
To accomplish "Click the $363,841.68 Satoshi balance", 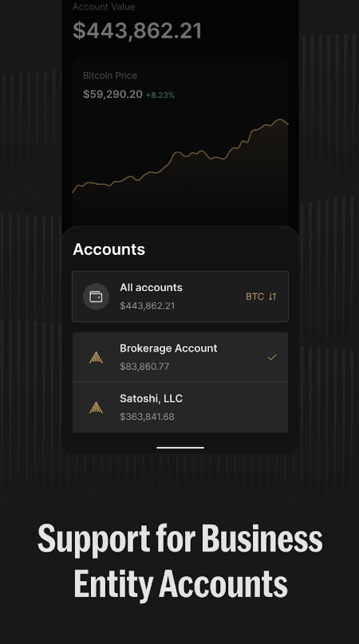I will 147,417.
